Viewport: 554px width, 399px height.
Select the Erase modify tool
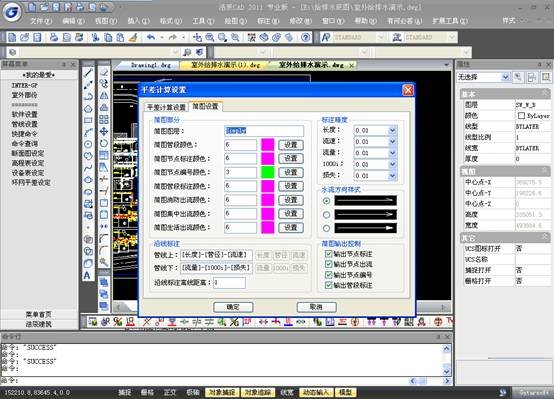point(104,72)
